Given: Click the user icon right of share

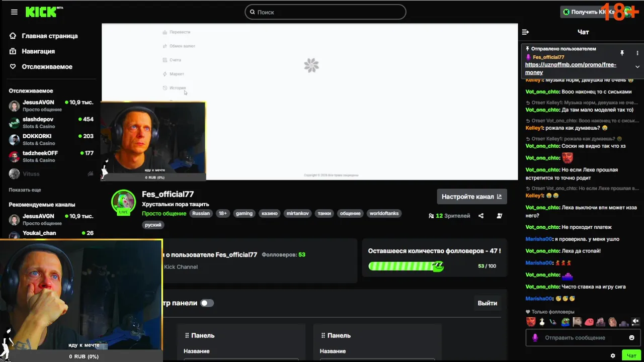Looking at the screenshot, I should point(499,216).
